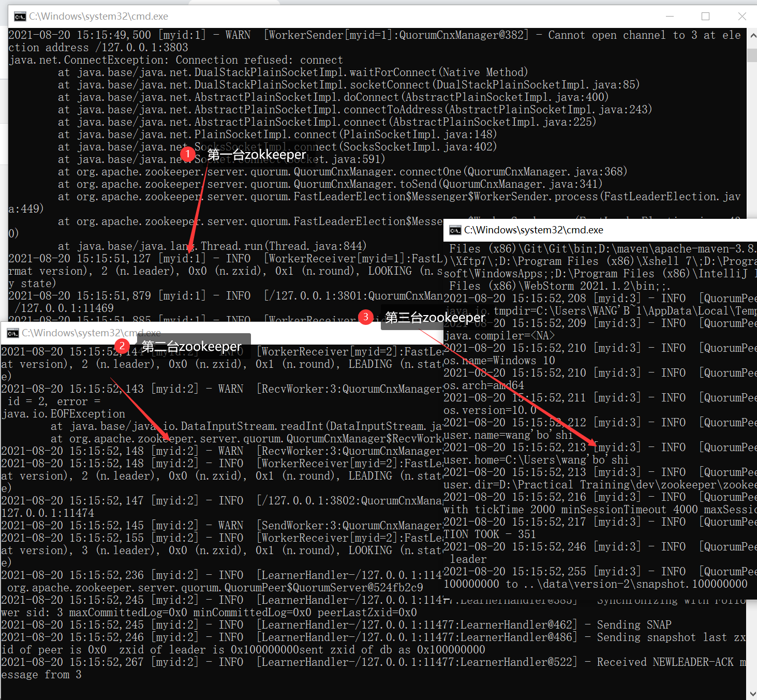757x700 pixels.
Task: Click cmd icon in first window title bar
Action: pyautogui.click(x=20, y=17)
